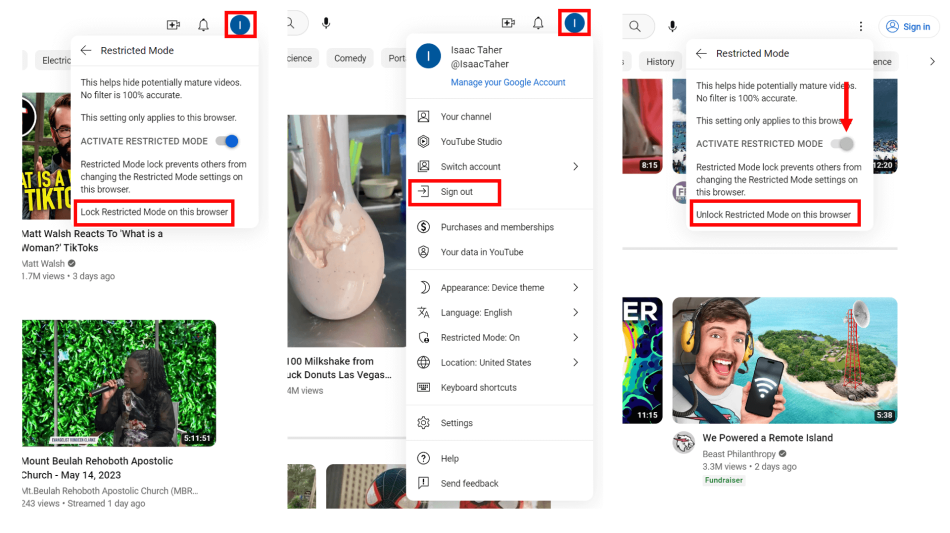Click the dollar Purchases icon
950x533 pixels.
coord(424,227)
